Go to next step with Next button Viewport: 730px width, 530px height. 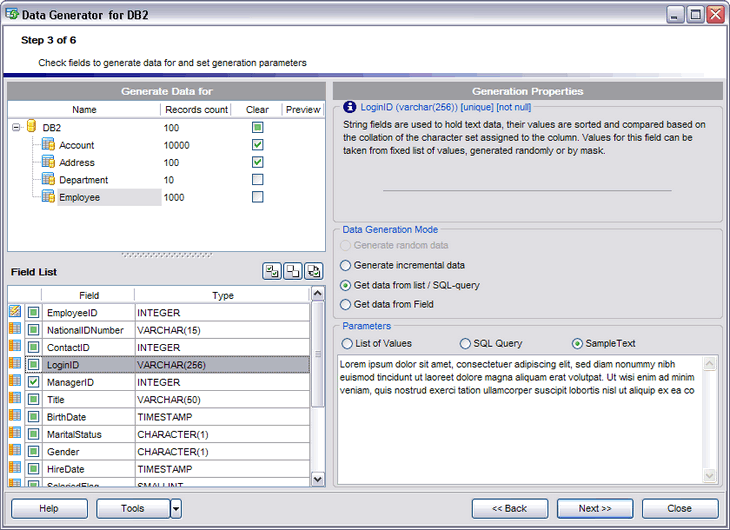tap(594, 508)
